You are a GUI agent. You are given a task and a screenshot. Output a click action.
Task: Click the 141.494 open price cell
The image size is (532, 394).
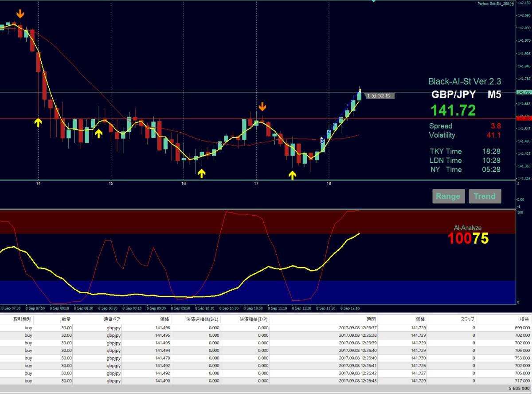tap(163, 351)
